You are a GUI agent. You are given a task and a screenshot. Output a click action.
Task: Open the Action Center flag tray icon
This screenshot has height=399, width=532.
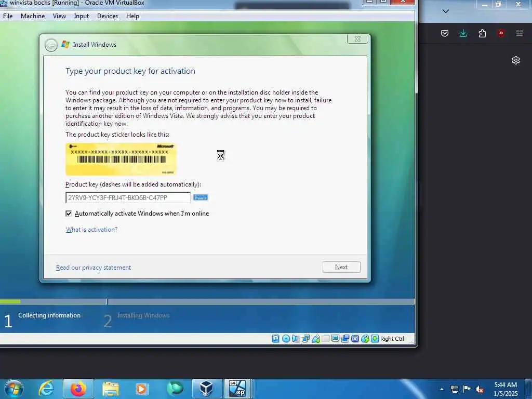click(x=467, y=389)
